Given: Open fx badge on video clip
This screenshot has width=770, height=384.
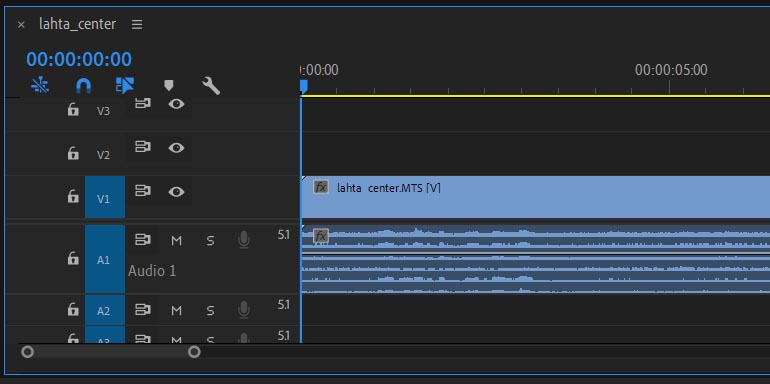Looking at the screenshot, I should tap(321, 187).
